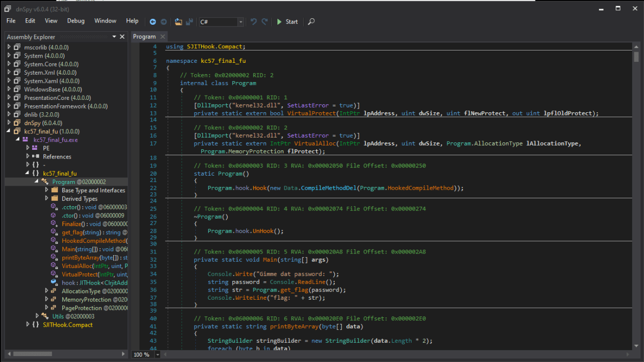Click the Open file folder icon

pyautogui.click(x=178, y=21)
